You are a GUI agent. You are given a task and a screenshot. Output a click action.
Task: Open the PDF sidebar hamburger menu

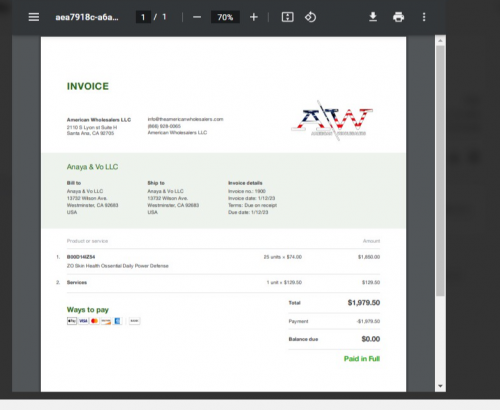point(34,17)
